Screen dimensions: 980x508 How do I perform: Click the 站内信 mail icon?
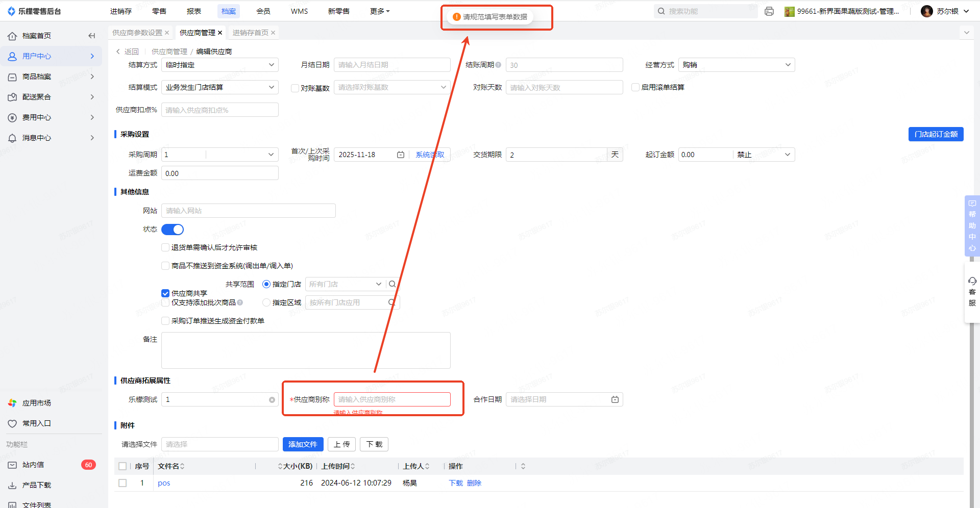(12, 465)
